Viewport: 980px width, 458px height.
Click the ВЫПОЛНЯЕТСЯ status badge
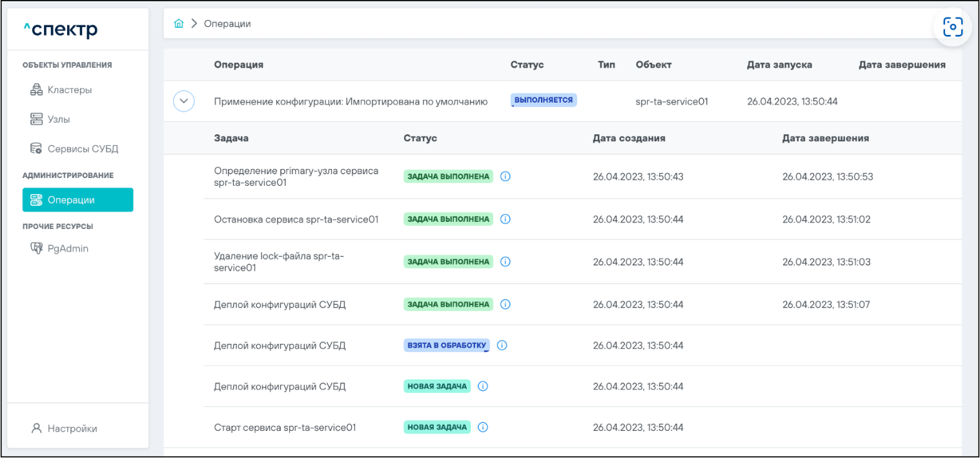[544, 101]
